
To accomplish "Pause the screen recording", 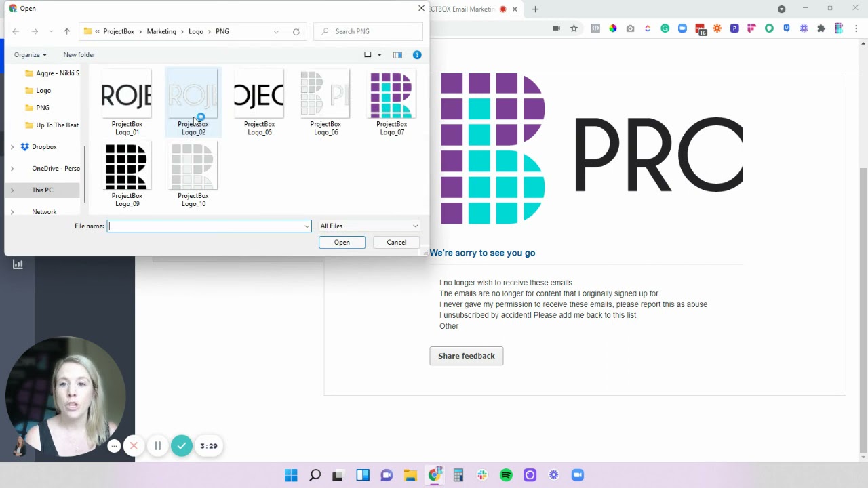I will click(x=157, y=446).
